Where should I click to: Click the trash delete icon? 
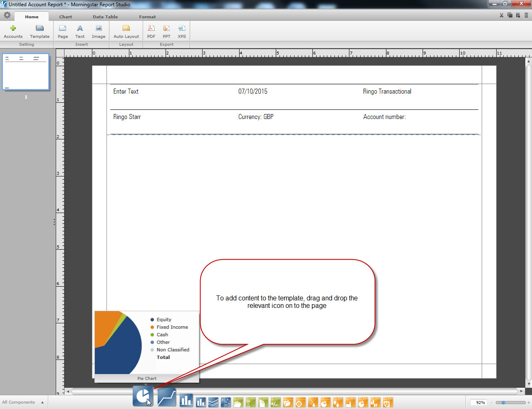(x=526, y=15)
